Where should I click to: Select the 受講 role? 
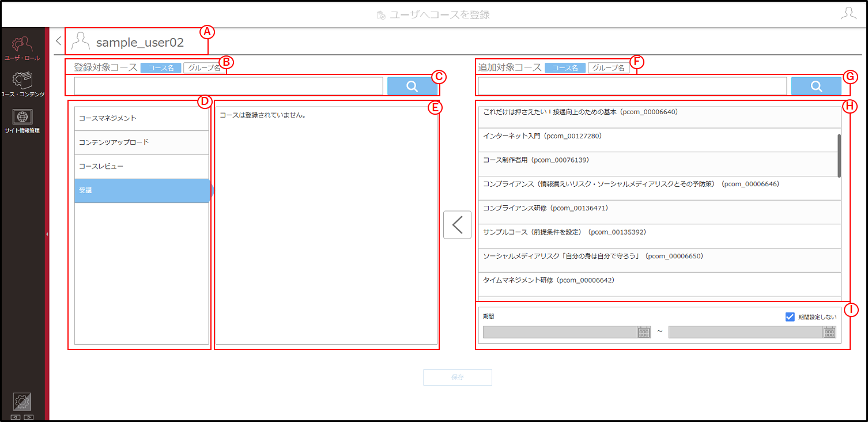(x=142, y=191)
